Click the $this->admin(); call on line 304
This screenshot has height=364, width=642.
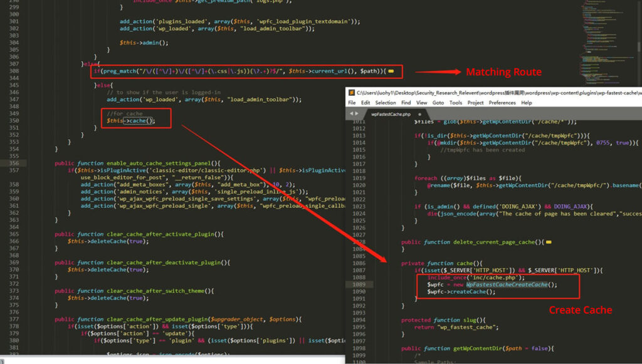pos(144,43)
